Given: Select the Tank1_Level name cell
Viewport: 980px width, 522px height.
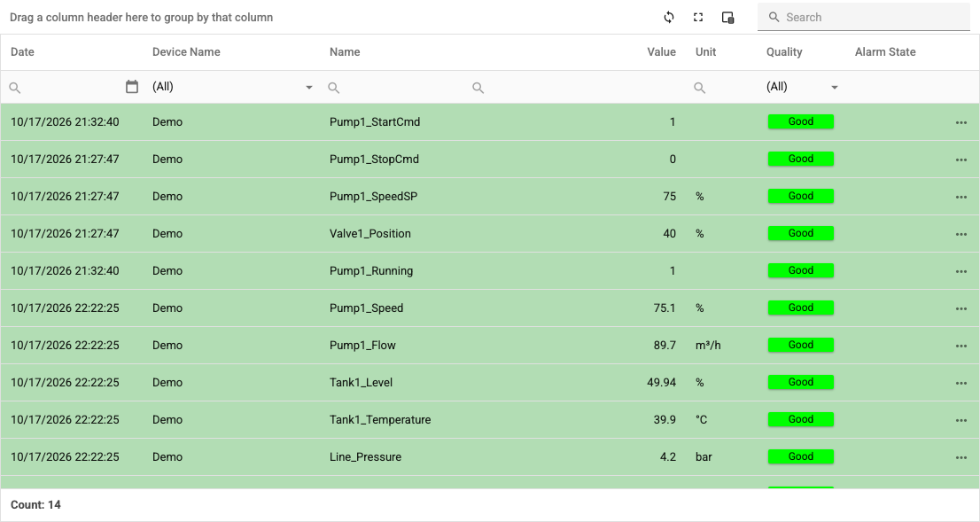Looking at the screenshot, I should [361, 383].
